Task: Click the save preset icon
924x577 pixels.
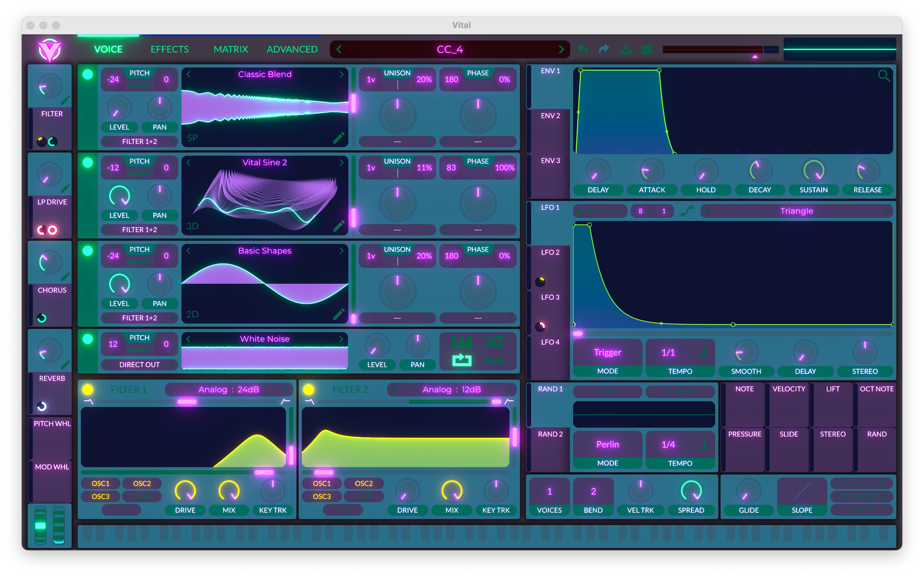Action: 625,49
